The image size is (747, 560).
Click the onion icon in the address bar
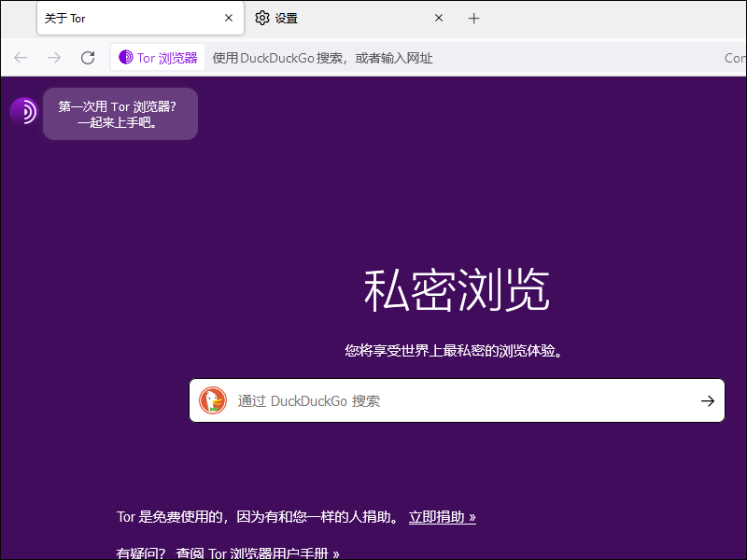tap(126, 58)
